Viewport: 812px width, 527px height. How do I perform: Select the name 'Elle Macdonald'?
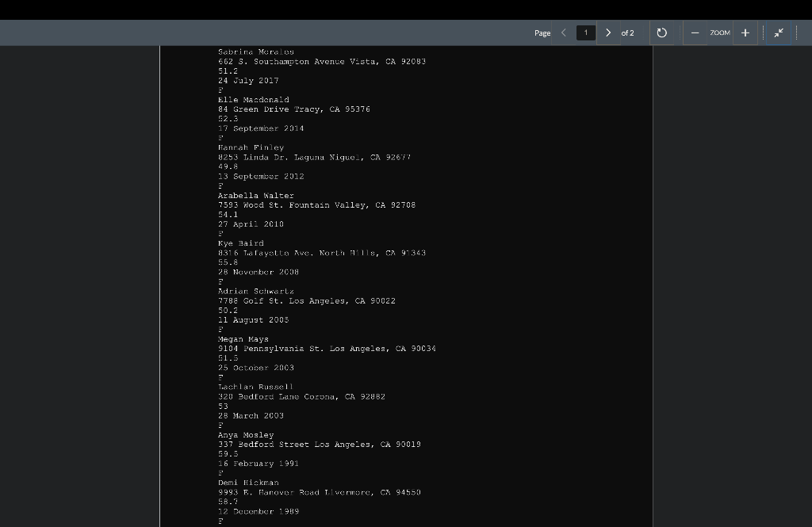(253, 100)
